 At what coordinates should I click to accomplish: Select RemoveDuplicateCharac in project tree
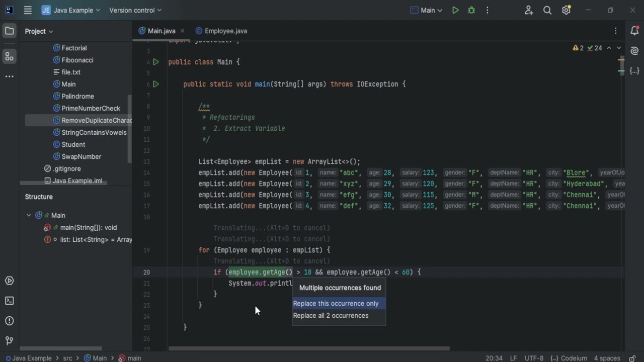point(78,120)
